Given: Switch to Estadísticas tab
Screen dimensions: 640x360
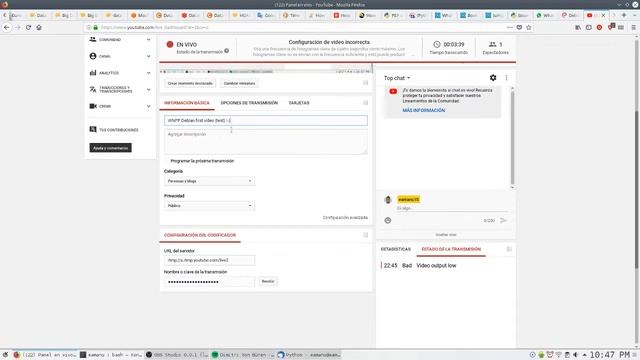Looking at the screenshot, I should tap(396, 249).
